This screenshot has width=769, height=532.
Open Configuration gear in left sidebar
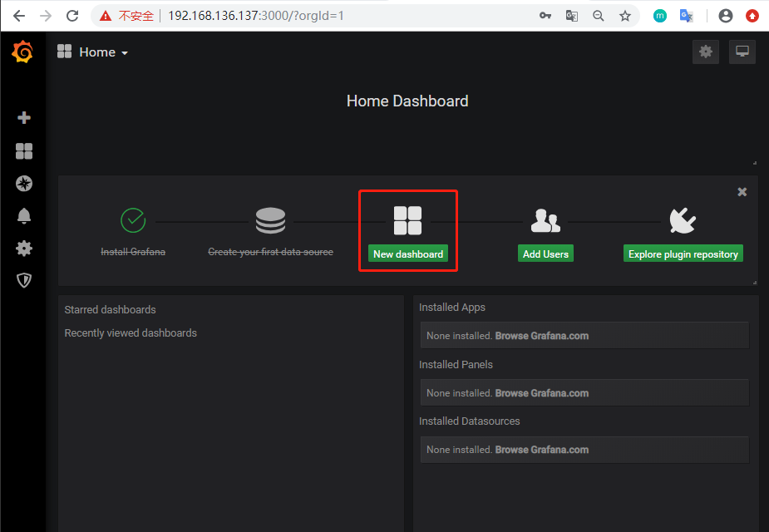[24, 249]
